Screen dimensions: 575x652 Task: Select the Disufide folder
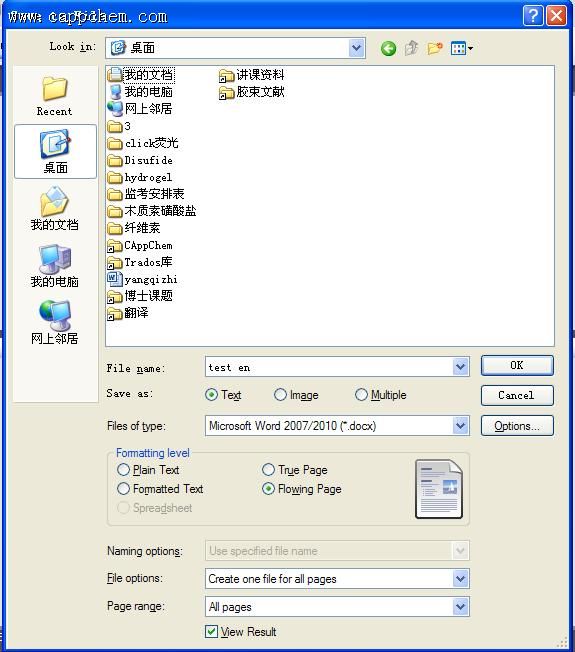140,160
